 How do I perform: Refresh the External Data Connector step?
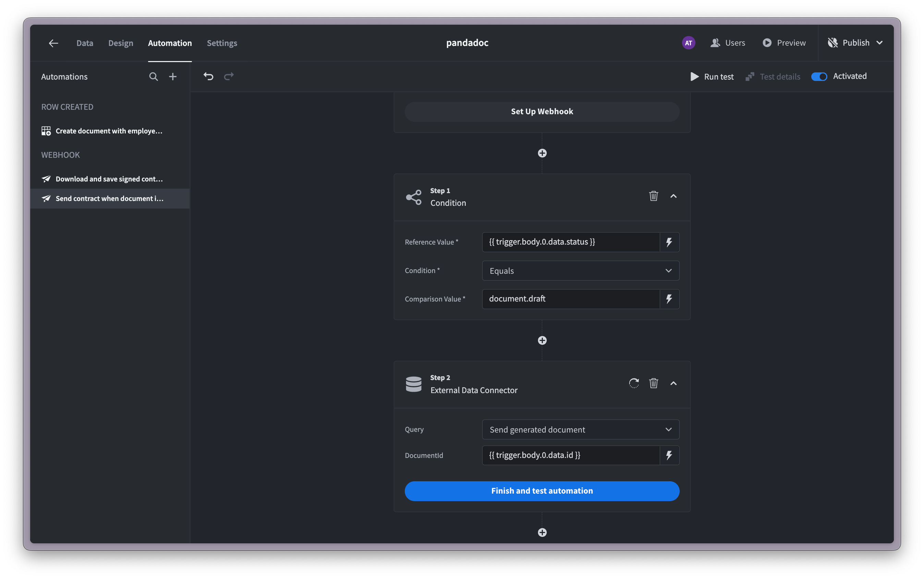coord(634,383)
